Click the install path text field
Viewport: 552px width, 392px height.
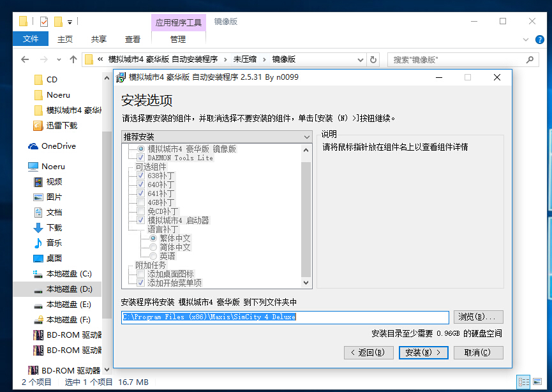coord(285,317)
